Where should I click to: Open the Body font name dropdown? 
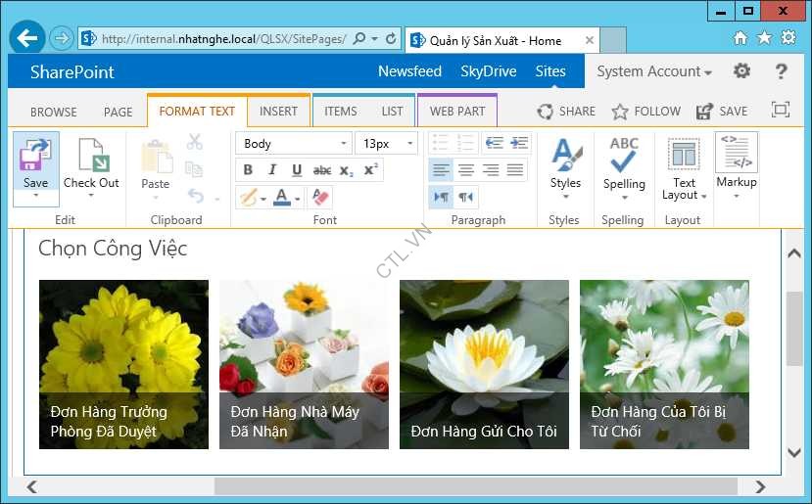click(293, 144)
